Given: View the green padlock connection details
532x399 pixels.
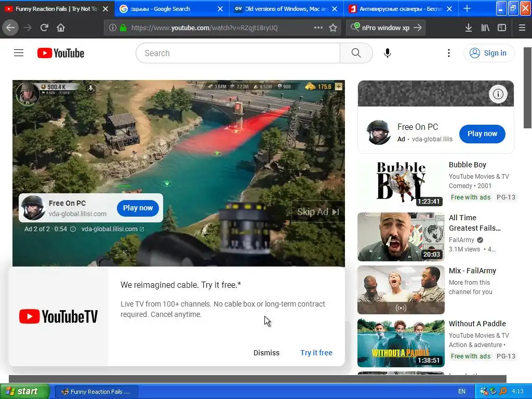Looking at the screenshot, I should click(x=123, y=28).
